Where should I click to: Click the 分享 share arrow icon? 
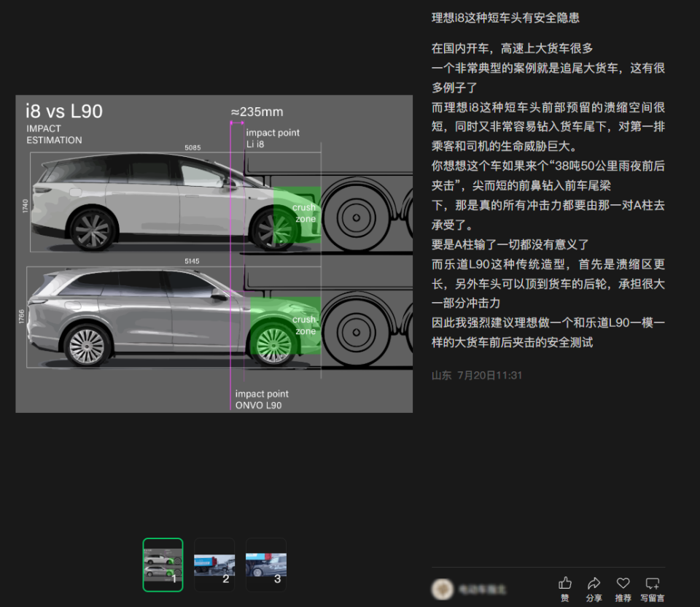click(x=594, y=583)
